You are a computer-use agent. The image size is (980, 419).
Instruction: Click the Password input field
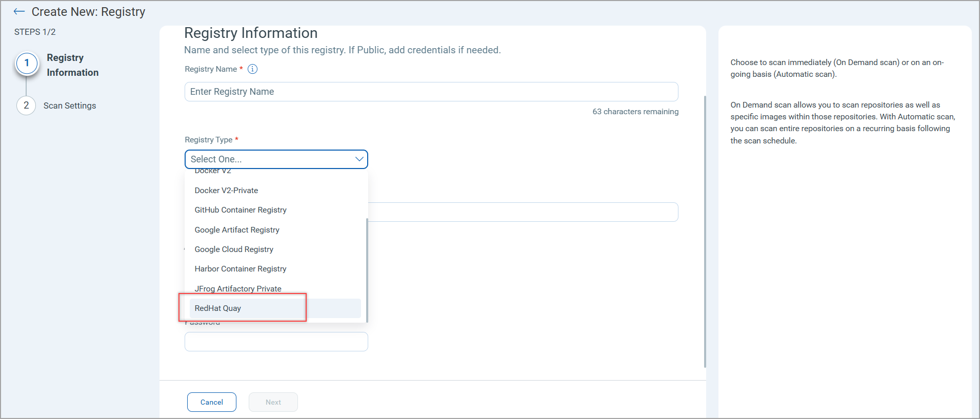(x=276, y=342)
